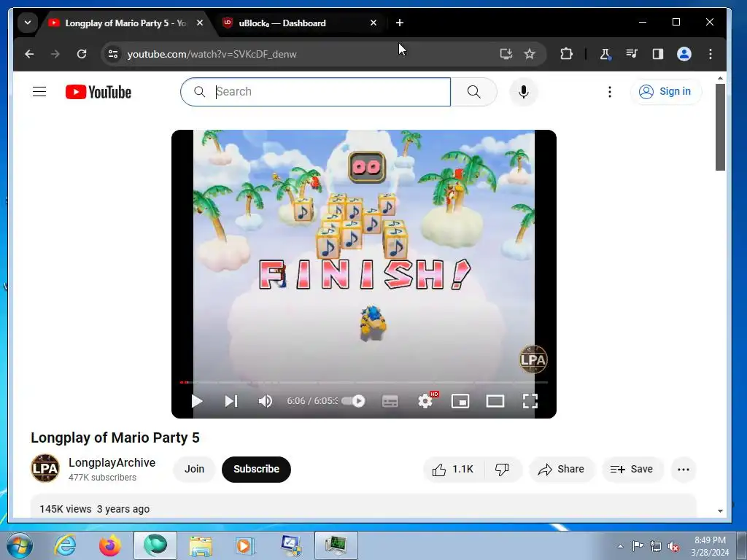Install app icon in address bar
The height and width of the screenshot is (560, 747).
point(506,54)
